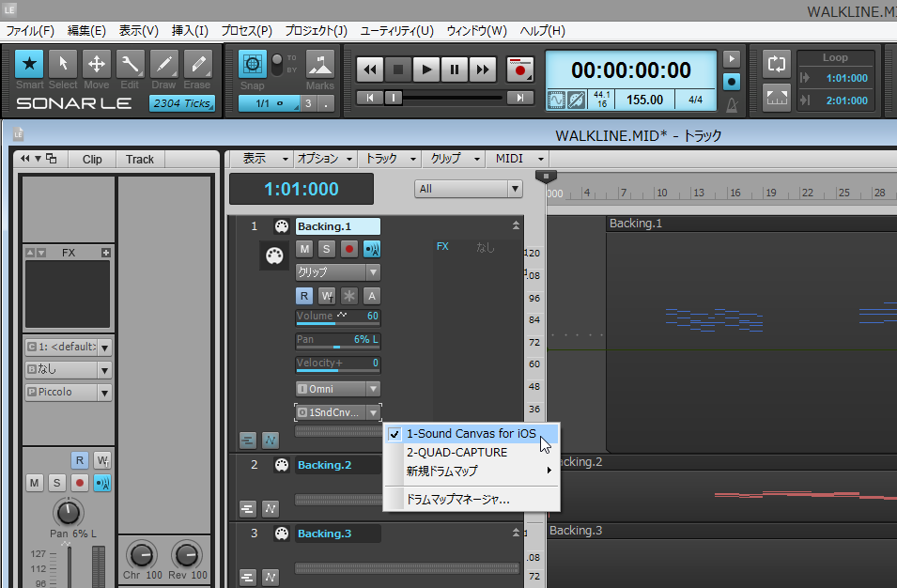Screen dimensions: 897x588
Task: Open the Marks tool
Action: click(x=319, y=64)
